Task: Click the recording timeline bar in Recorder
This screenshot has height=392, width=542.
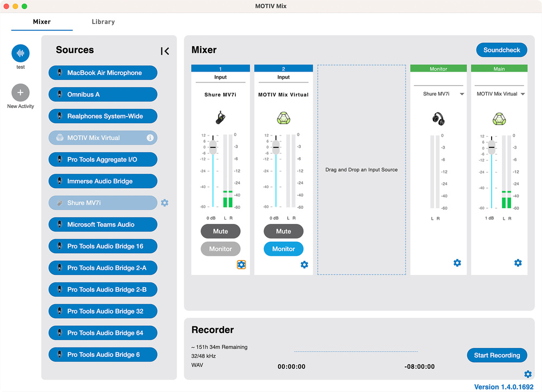Action: click(x=356, y=351)
